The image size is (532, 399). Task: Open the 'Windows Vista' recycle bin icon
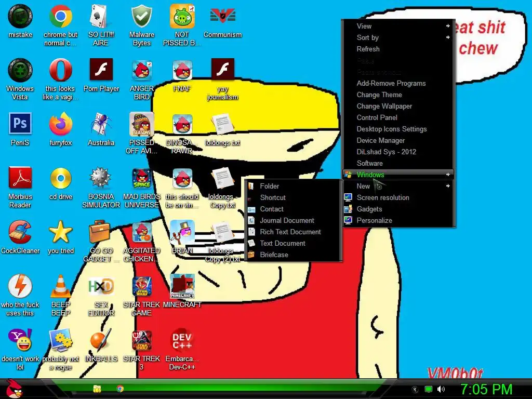click(x=20, y=70)
